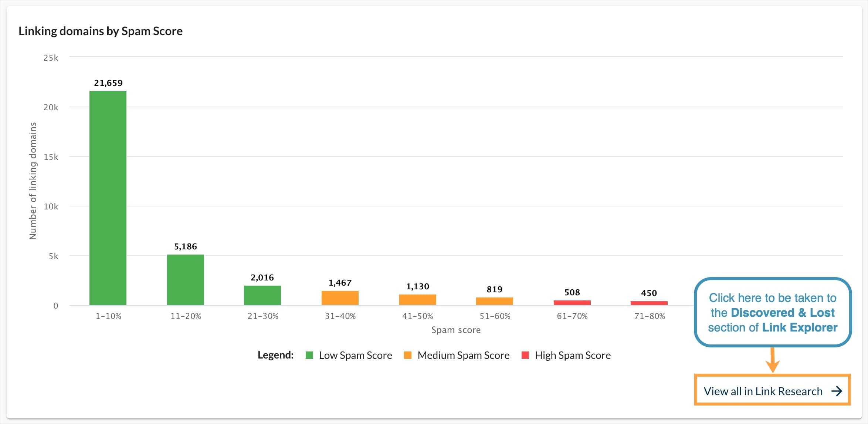868x424 pixels.
Task: Click the Spam score axis label
Action: pos(455,329)
